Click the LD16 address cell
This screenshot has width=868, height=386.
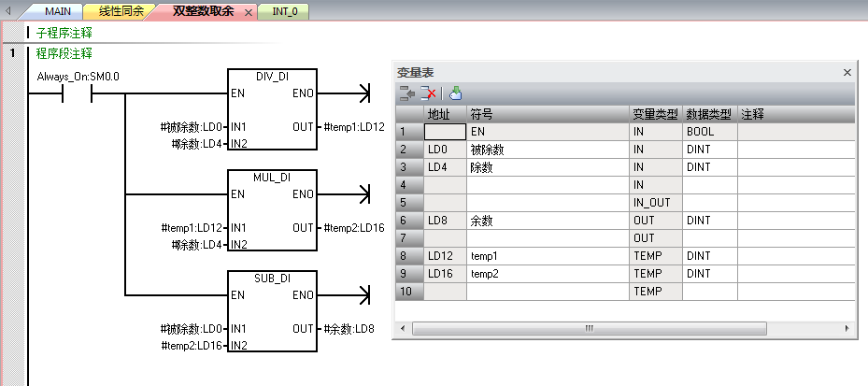(x=445, y=274)
